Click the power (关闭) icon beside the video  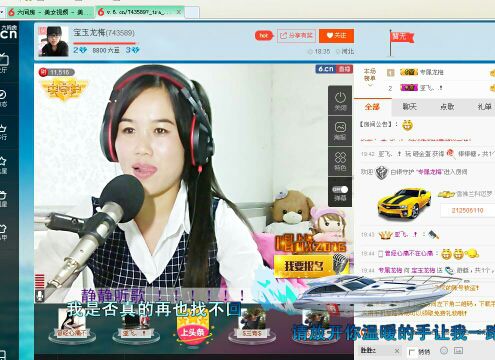click(340, 101)
